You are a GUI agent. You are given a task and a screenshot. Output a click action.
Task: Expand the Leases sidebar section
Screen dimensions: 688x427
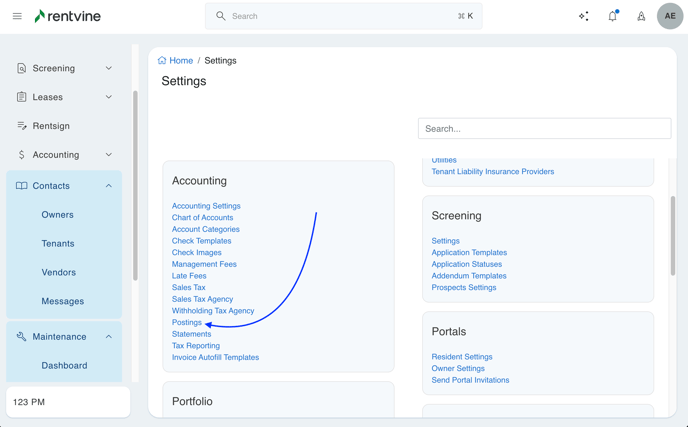click(109, 97)
